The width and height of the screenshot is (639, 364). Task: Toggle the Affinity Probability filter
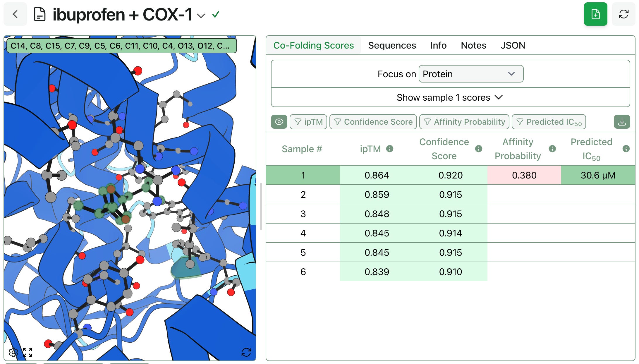464,122
